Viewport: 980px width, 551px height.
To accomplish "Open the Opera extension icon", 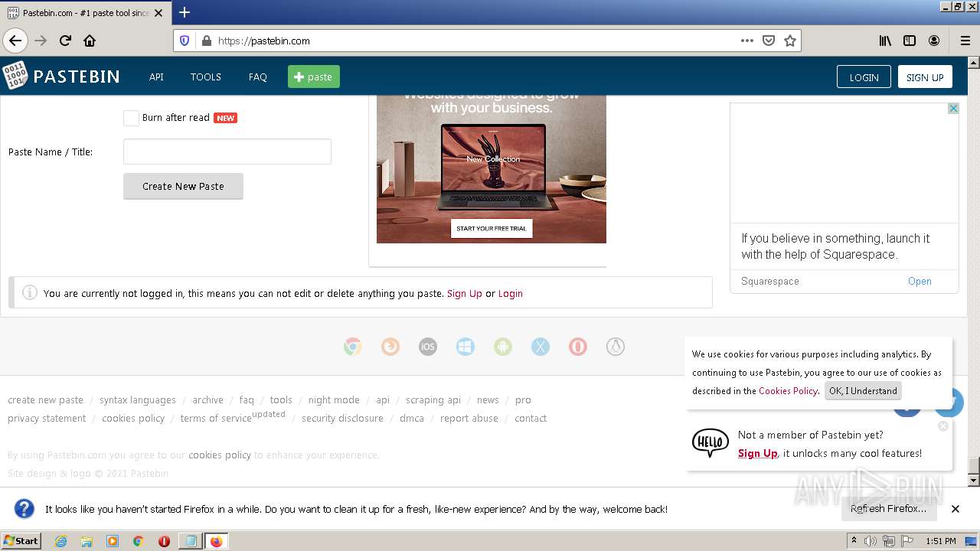I will point(578,347).
